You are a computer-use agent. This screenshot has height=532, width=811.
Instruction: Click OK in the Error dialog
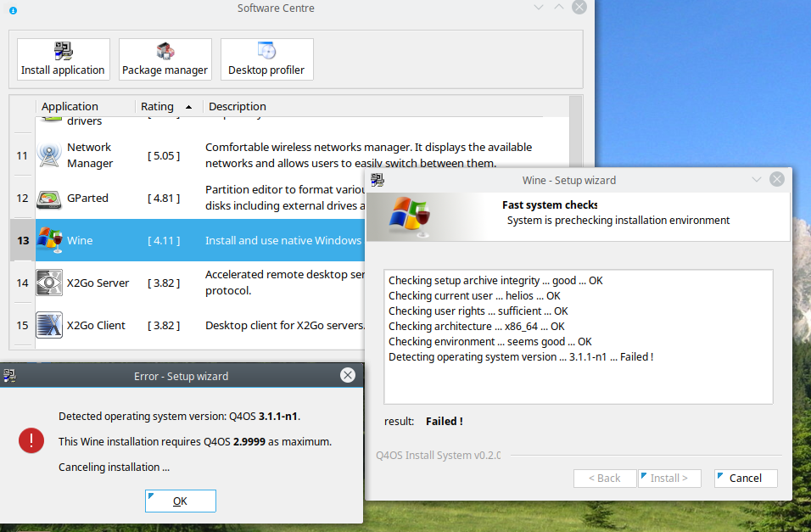pyautogui.click(x=181, y=501)
